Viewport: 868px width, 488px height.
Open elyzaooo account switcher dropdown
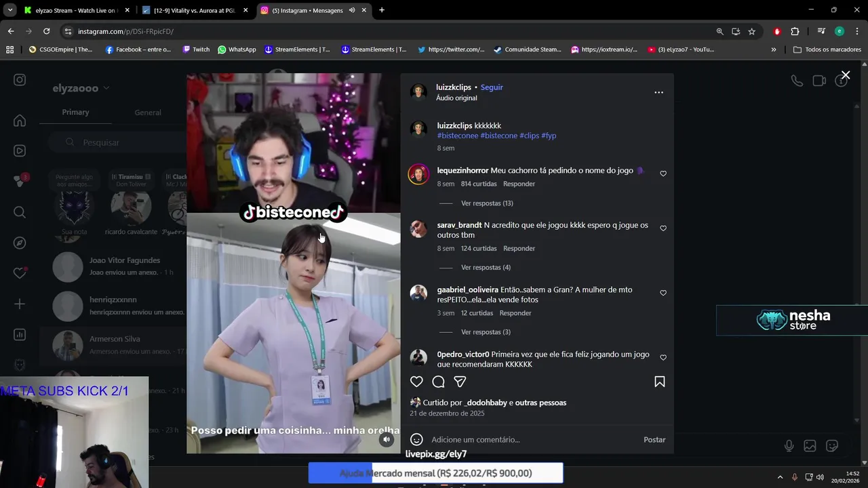pos(81,88)
